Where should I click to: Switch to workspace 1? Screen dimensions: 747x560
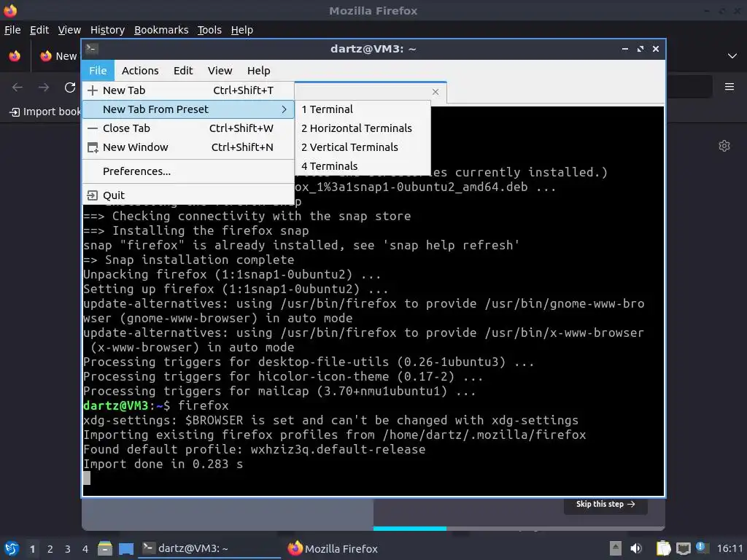(x=32, y=549)
